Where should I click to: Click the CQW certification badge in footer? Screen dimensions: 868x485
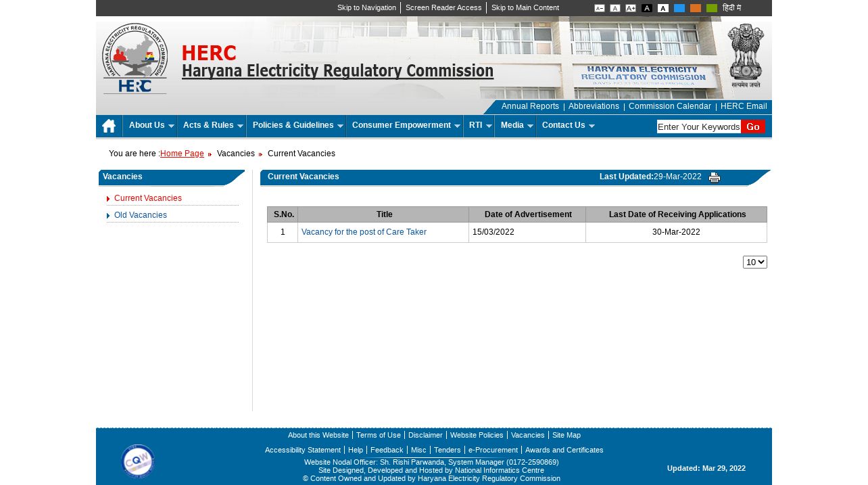point(138,461)
